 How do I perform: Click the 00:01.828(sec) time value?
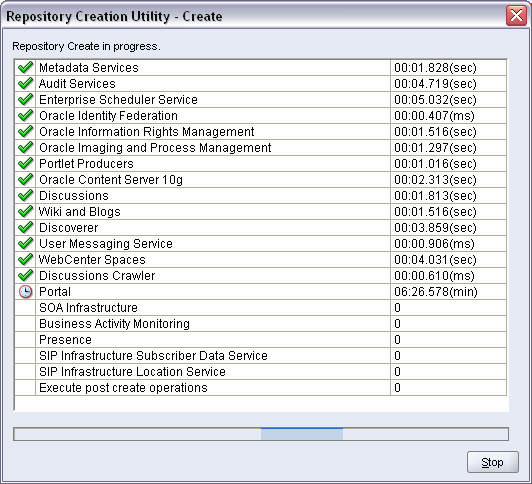pos(435,67)
